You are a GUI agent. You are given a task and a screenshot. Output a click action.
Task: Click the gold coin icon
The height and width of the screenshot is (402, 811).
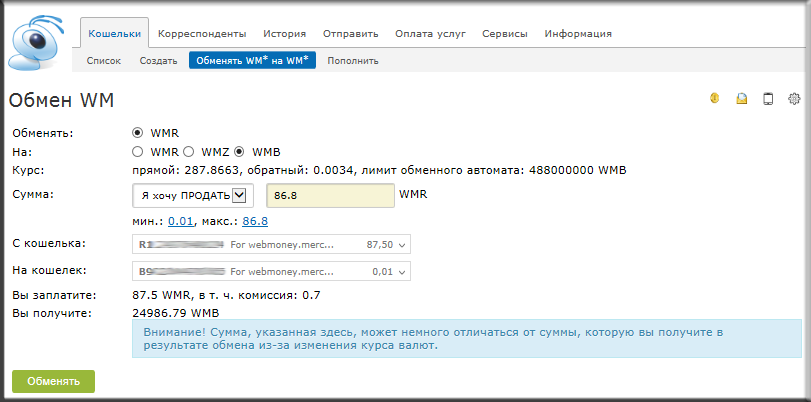[715, 98]
